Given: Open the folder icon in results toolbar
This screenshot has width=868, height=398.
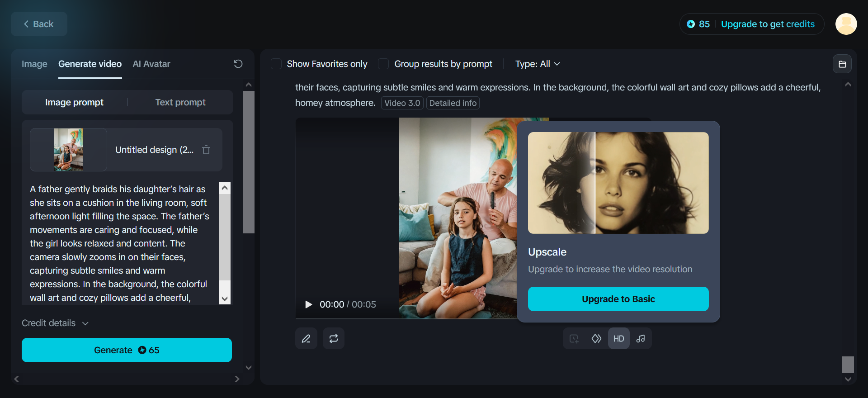Looking at the screenshot, I should (842, 64).
